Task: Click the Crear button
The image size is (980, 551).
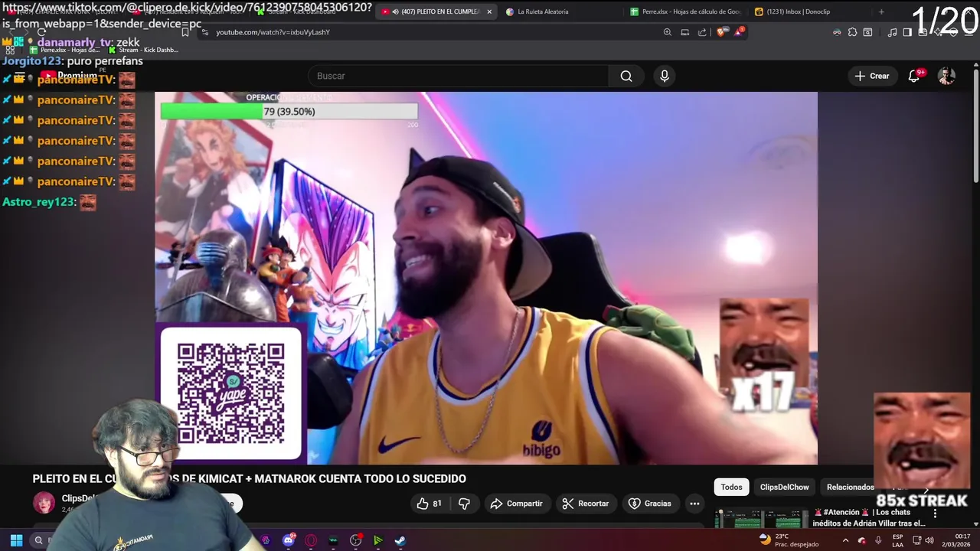Action: pyautogui.click(x=872, y=76)
